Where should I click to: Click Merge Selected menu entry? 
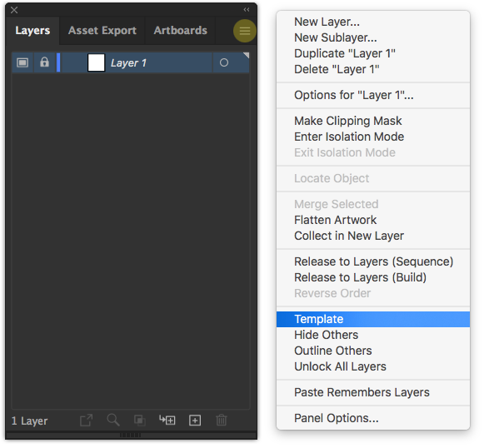373,204
